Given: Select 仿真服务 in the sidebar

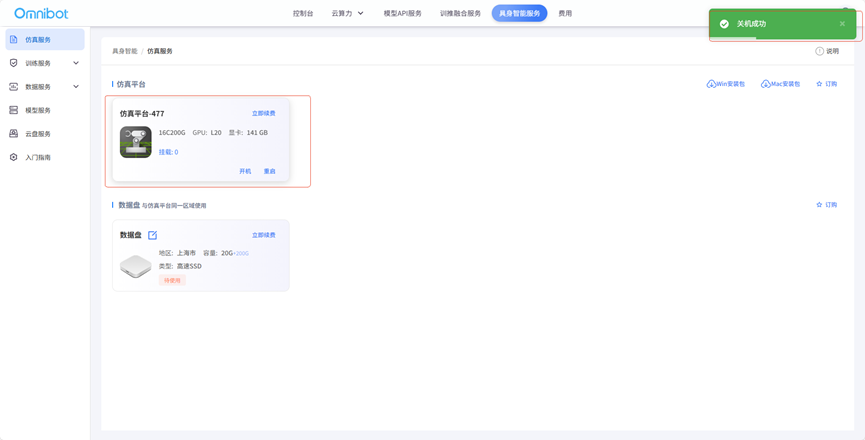Looking at the screenshot, I should point(45,40).
